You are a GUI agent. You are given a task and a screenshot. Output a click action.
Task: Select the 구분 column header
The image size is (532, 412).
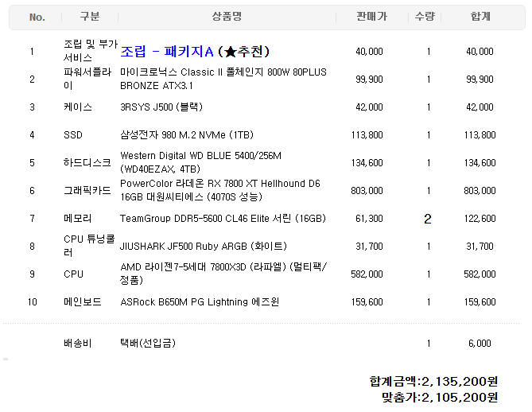point(90,16)
